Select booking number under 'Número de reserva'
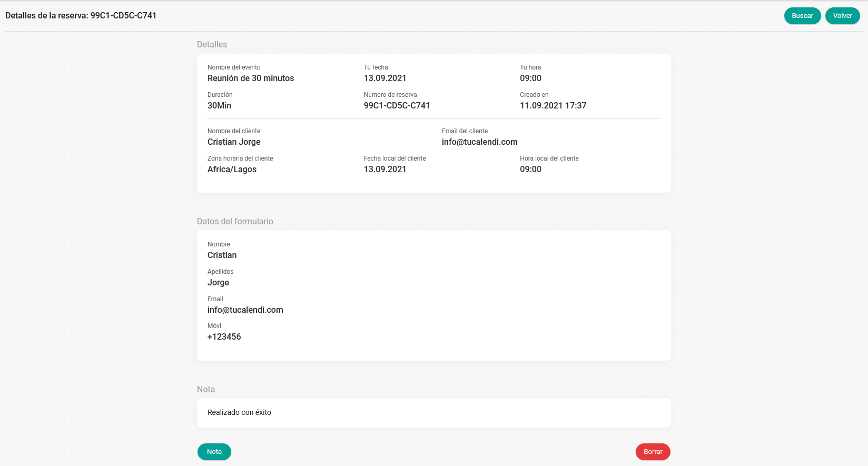 point(397,105)
